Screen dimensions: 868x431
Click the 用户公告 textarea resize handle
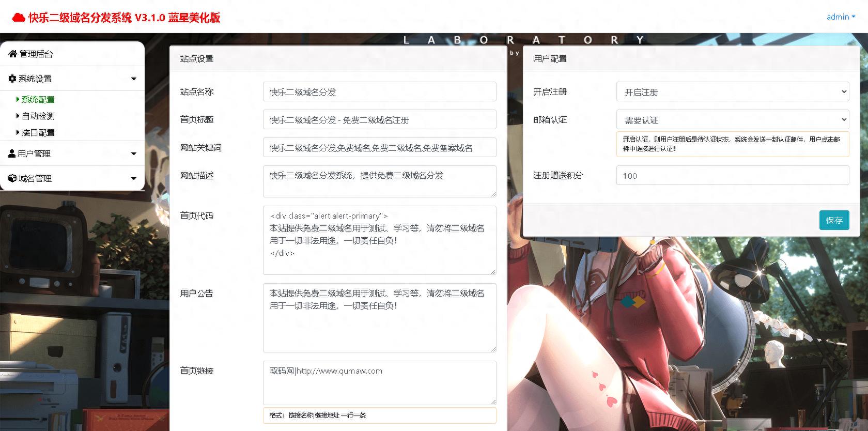pyautogui.click(x=493, y=349)
